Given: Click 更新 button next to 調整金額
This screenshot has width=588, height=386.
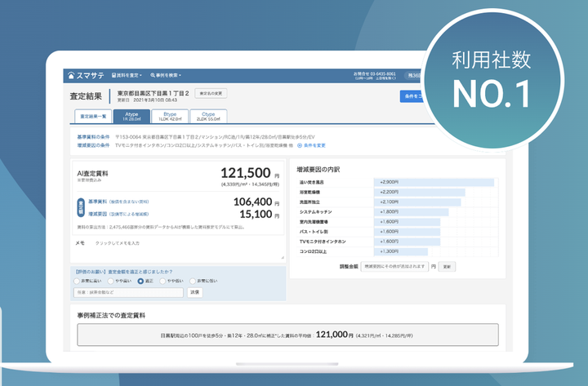Looking at the screenshot, I should (446, 266).
